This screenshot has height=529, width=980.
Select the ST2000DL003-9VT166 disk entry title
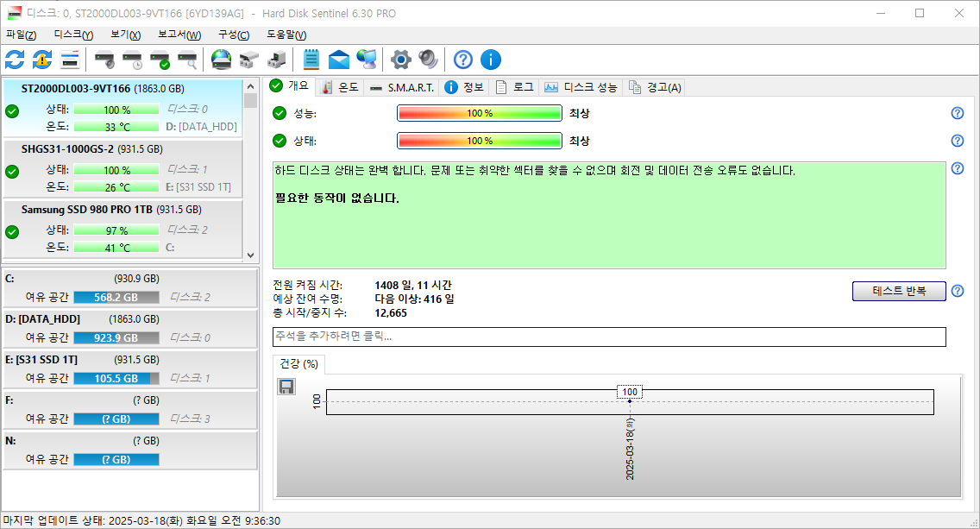pyautogui.click(x=76, y=89)
